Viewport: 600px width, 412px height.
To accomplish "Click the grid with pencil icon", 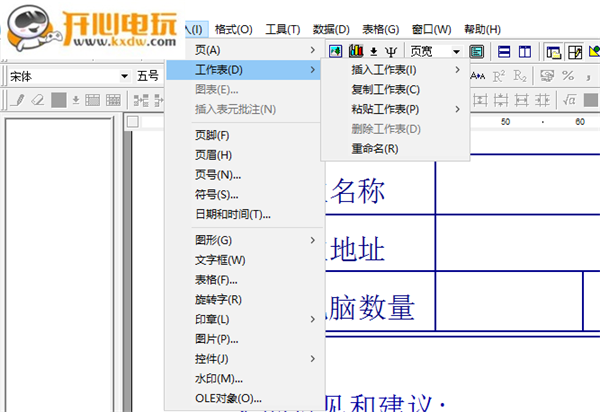I will pyautogui.click(x=575, y=52).
